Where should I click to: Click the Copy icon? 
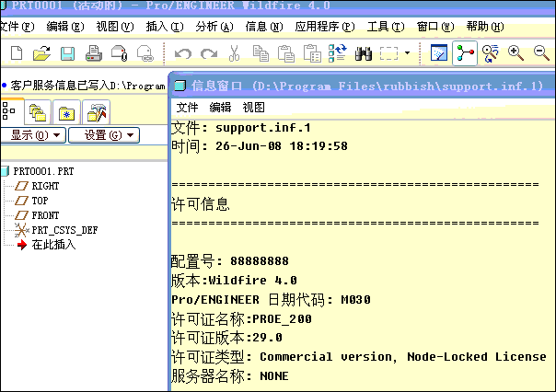tap(261, 53)
